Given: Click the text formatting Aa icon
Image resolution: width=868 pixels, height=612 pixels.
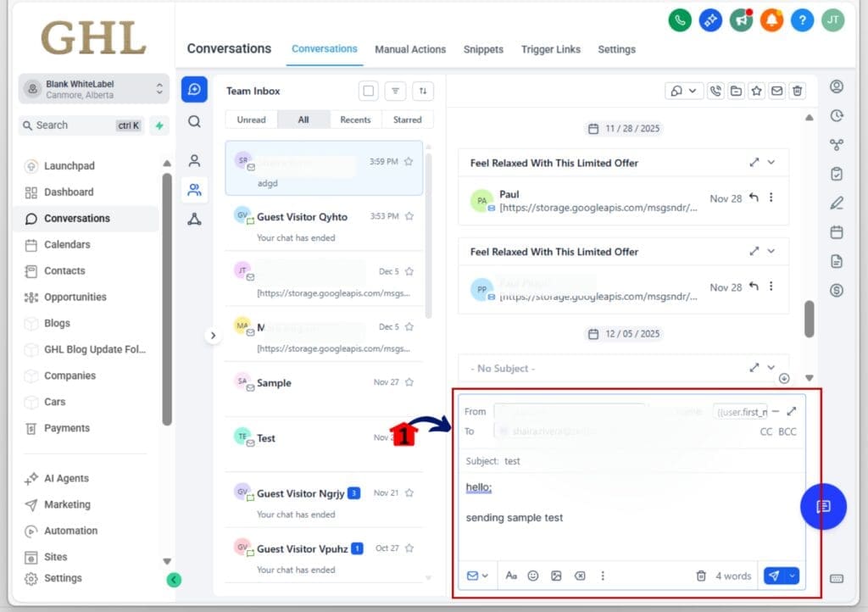Looking at the screenshot, I should (x=511, y=576).
